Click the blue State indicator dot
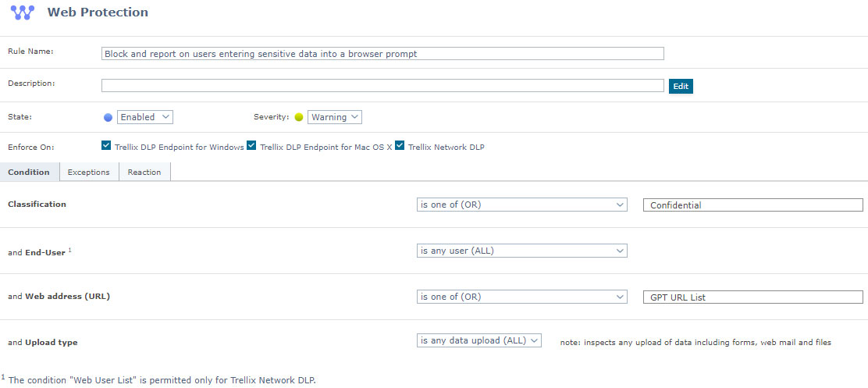Viewport: 868px width, 388px height. click(108, 117)
